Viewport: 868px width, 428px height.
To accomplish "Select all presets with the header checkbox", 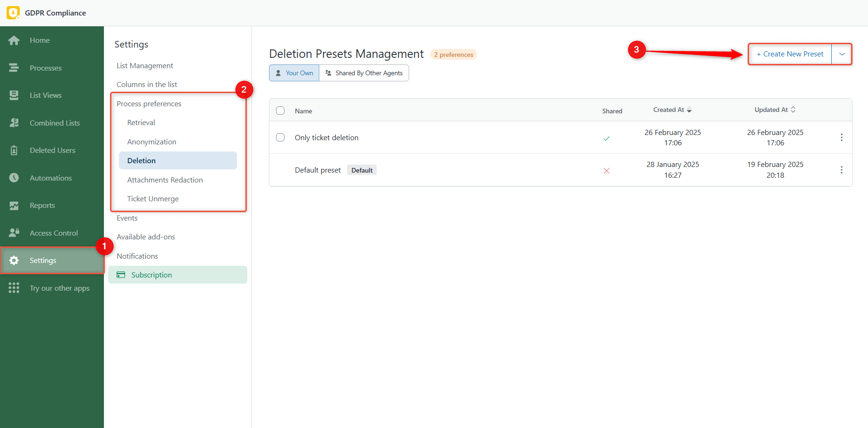I will click(x=280, y=110).
